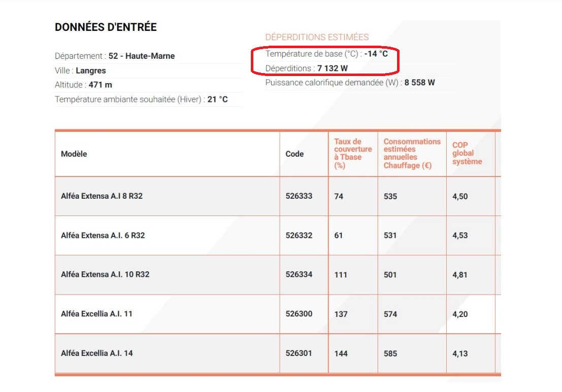Select the Alféa Extensa A.I. 6 R32 row
The image size is (562, 392).
(103, 235)
